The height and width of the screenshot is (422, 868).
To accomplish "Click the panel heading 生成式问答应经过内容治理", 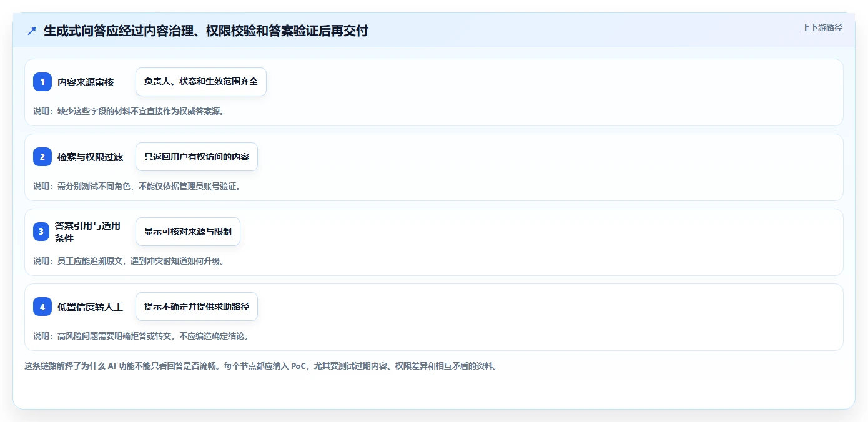I will [x=206, y=31].
